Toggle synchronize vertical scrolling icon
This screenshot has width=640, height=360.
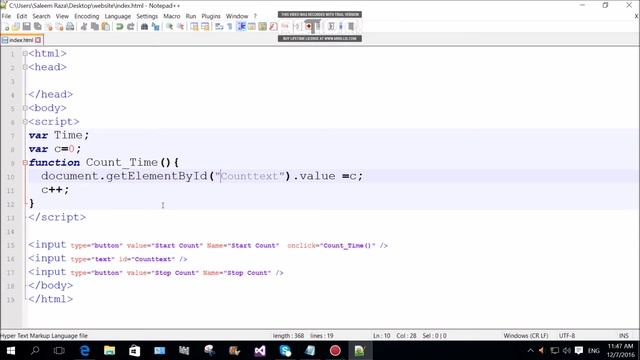(x=194, y=27)
